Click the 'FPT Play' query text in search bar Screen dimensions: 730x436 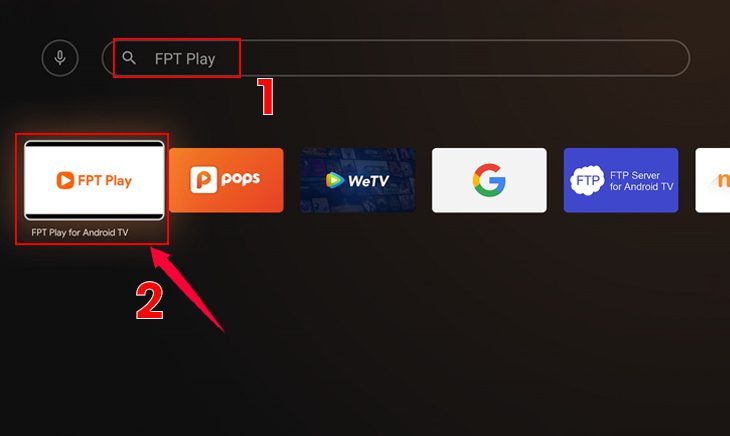pos(185,59)
